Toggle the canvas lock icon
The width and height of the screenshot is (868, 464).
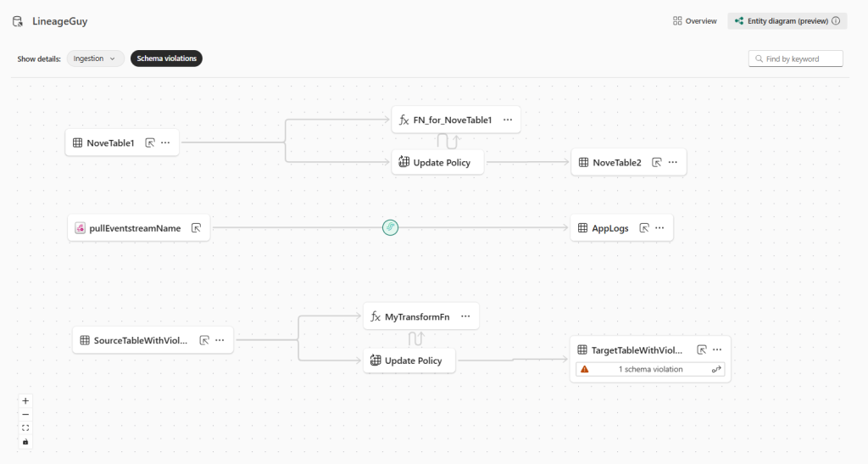[x=25, y=441]
